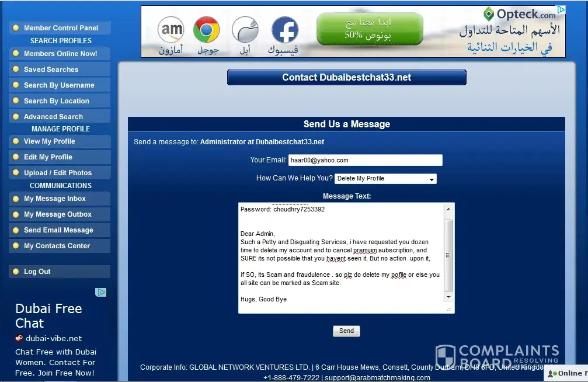Click the red heart icon beside dubai-vibe.net
Viewport: 588px width, 382px height.
click(19, 338)
